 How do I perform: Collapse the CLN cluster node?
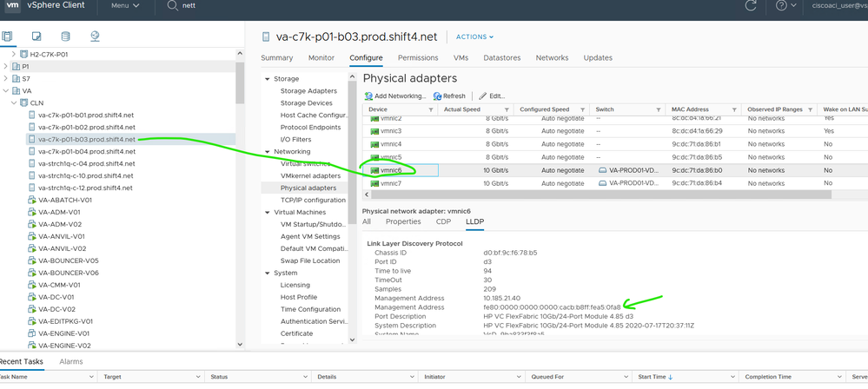pos(14,103)
